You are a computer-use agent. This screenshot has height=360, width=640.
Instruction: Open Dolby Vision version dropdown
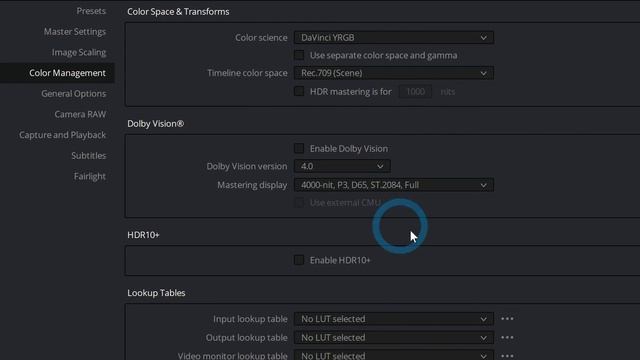click(x=342, y=166)
